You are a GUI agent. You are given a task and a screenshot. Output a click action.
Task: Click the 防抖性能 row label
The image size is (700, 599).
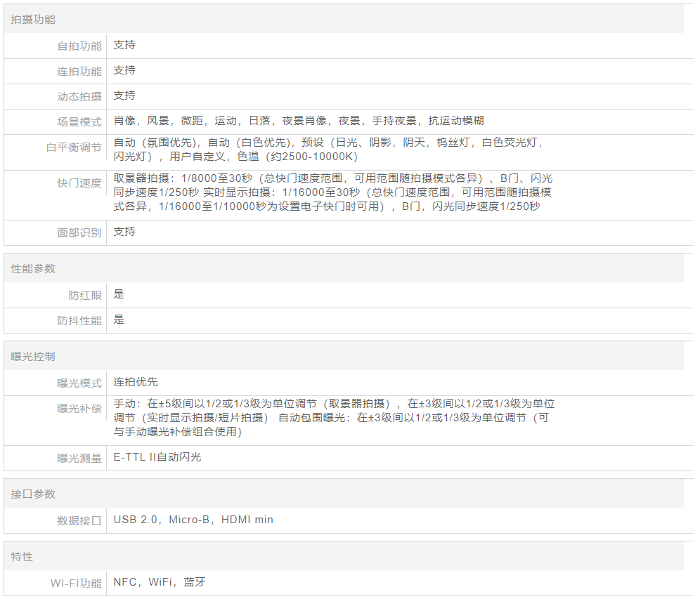79,321
